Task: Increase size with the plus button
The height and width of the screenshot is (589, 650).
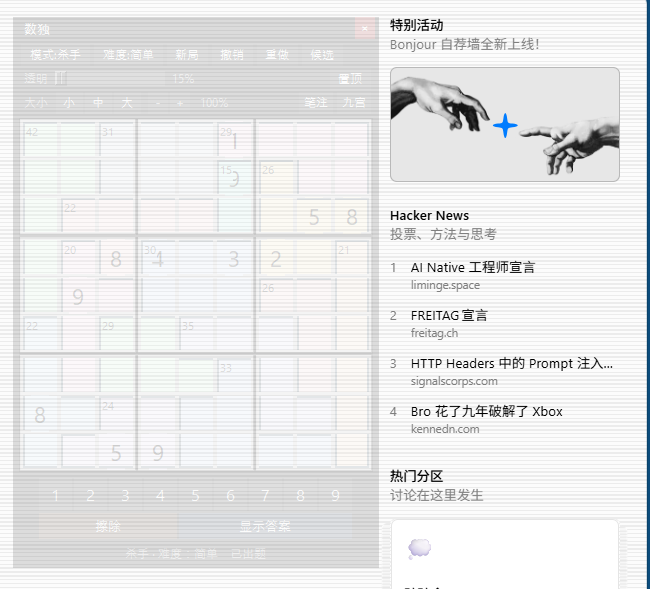Action: pos(180,103)
